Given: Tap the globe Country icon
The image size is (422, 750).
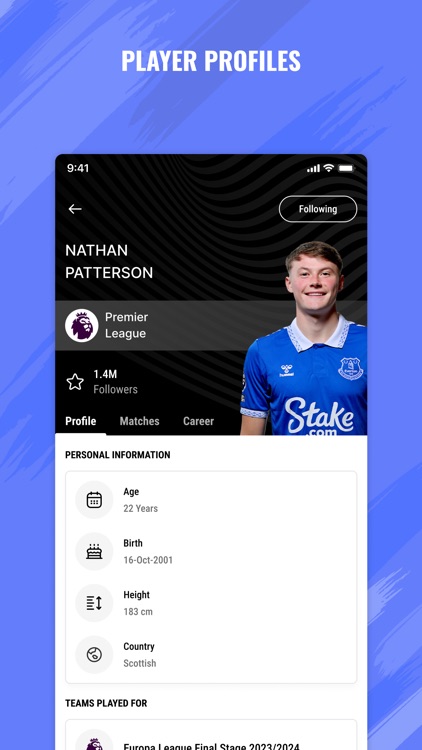Looking at the screenshot, I should pos(94,655).
